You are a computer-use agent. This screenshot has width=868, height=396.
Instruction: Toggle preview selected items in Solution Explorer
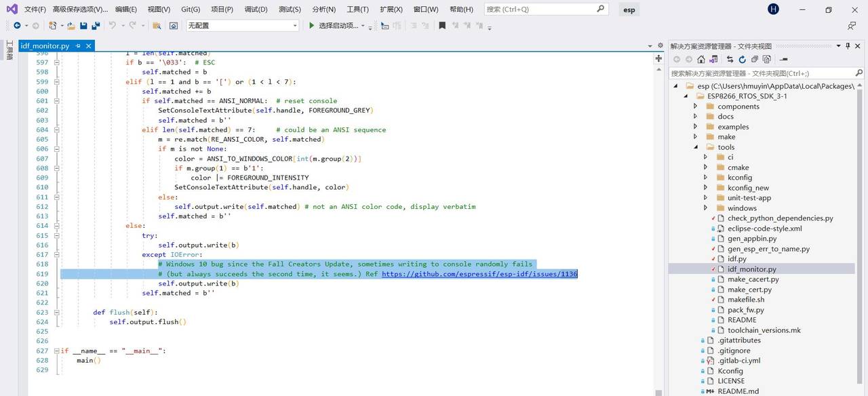coord(767,59)
